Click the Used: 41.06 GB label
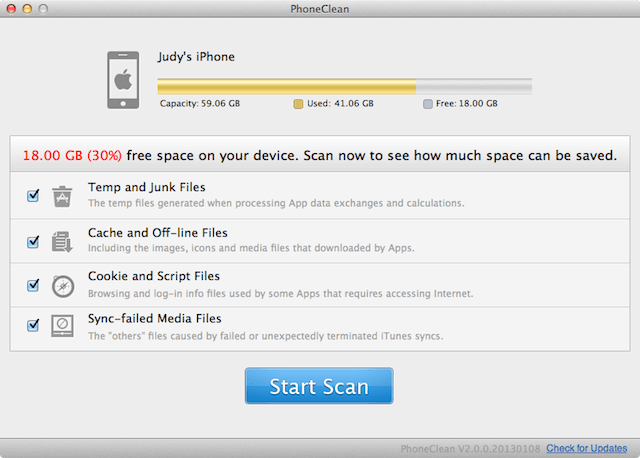This screenshot has height=458, width=640. pyautogui.click(x=340, y=104)
